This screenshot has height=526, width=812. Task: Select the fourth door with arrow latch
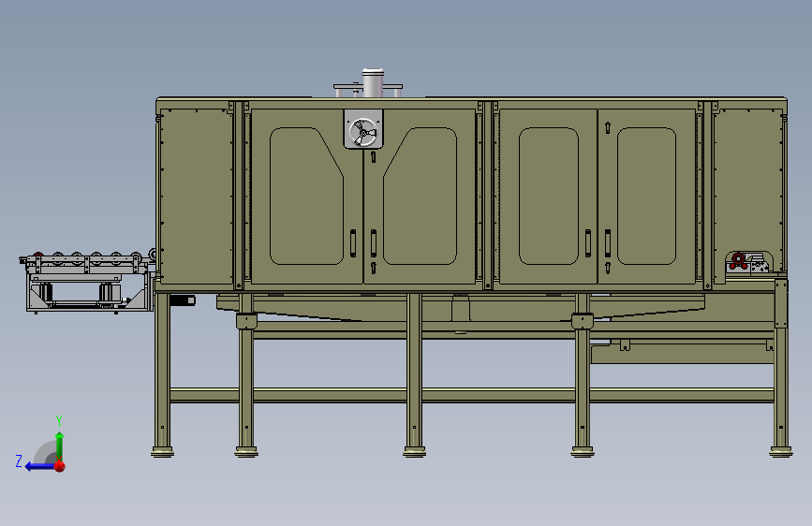tap(647, 197)
